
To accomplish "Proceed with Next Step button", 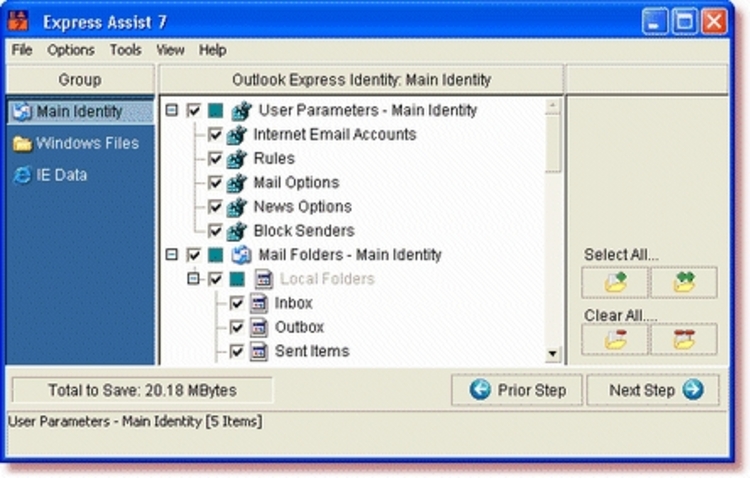I will [x=653, y=389].
